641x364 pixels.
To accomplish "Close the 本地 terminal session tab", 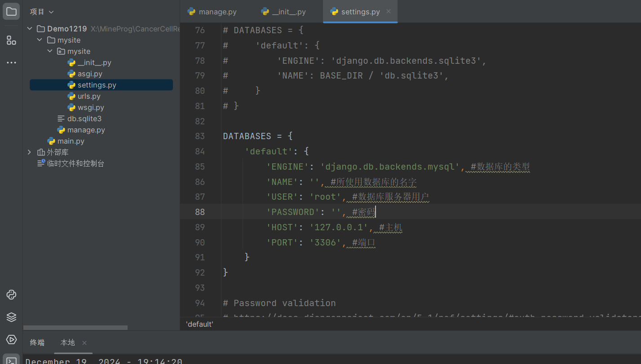I will click(x=84, y=343).
